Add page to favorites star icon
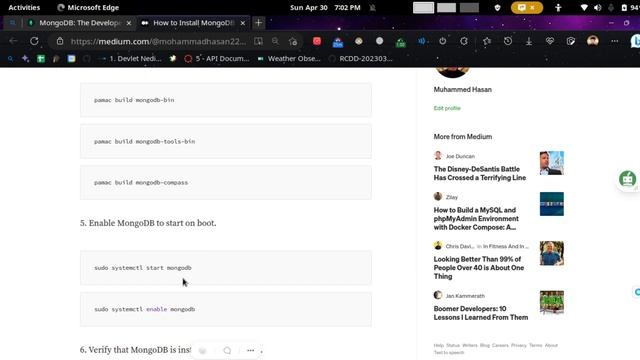 pyautogui.click(x=293, y=41)
